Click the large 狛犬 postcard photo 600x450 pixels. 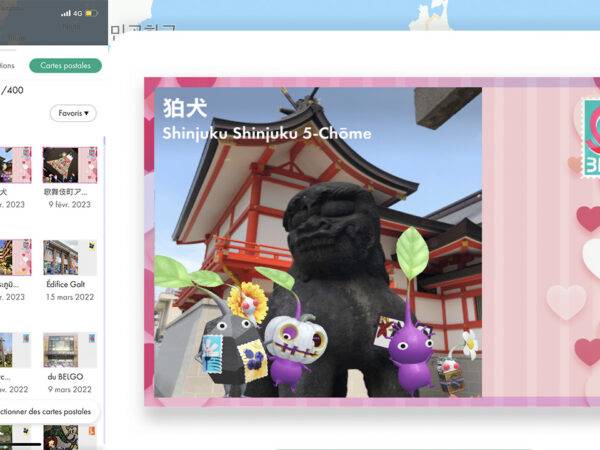(318, 242)
